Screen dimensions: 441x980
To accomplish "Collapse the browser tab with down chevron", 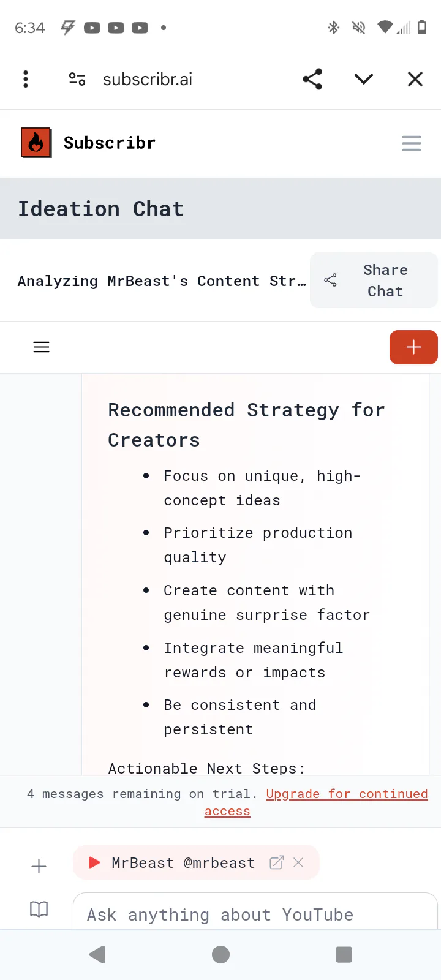I will coord(364,79).
